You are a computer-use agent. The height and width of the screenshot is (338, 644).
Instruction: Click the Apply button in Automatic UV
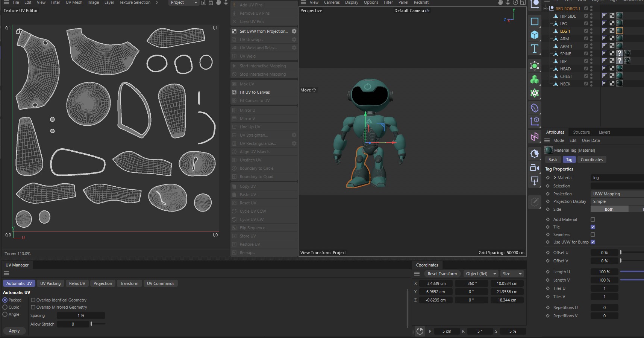click(14, 331)
